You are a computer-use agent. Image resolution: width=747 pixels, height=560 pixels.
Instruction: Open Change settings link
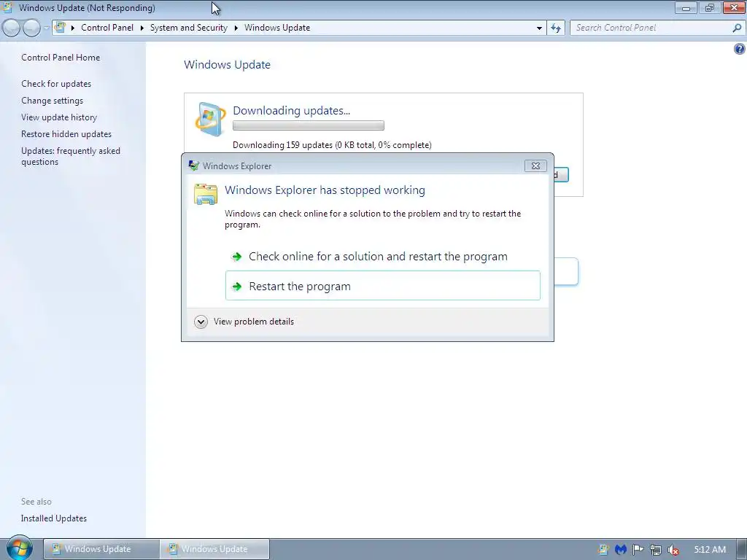[52, 101]
